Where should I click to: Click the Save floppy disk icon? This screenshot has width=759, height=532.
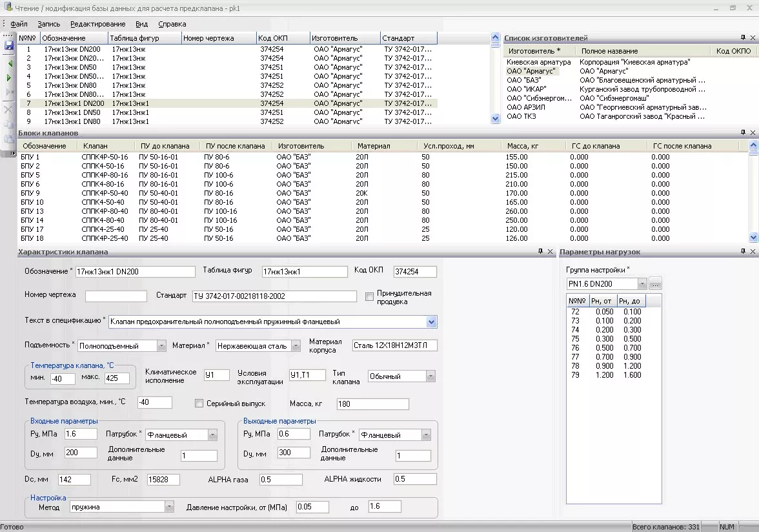[9, 46]
